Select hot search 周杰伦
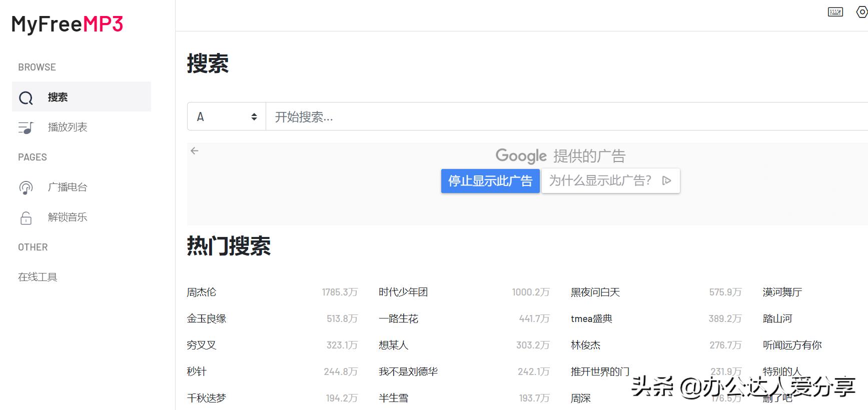The height and width of the screenshot is (410, 868). tap(202, 292)
